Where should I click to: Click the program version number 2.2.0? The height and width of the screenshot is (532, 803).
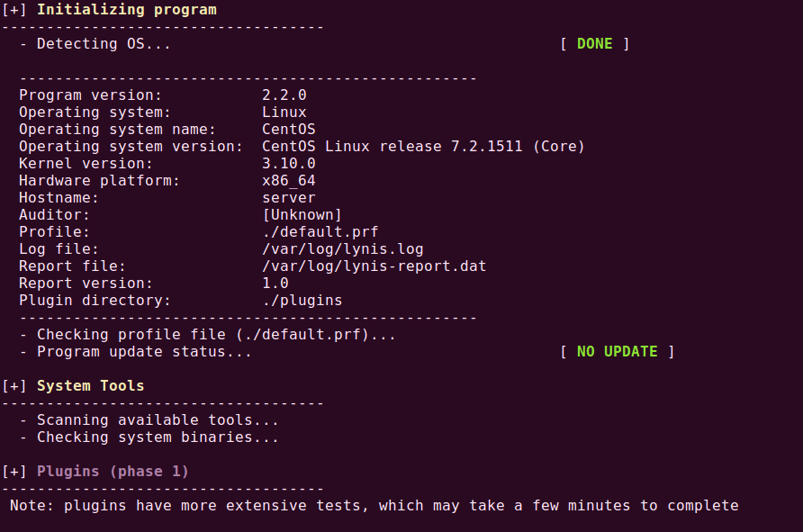pos(284,95)
